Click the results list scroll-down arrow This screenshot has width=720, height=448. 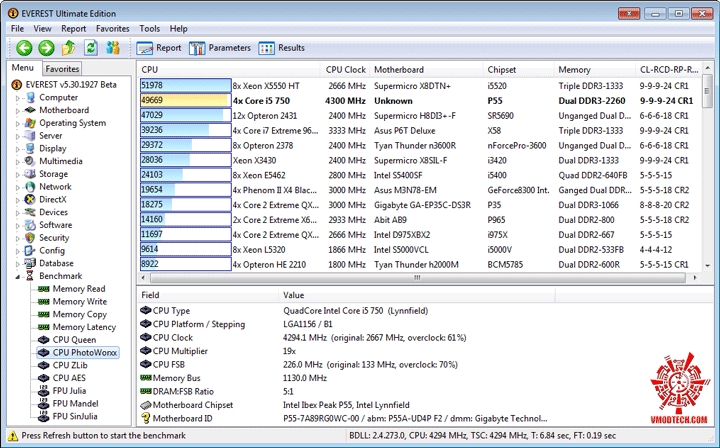coord(707,266)
